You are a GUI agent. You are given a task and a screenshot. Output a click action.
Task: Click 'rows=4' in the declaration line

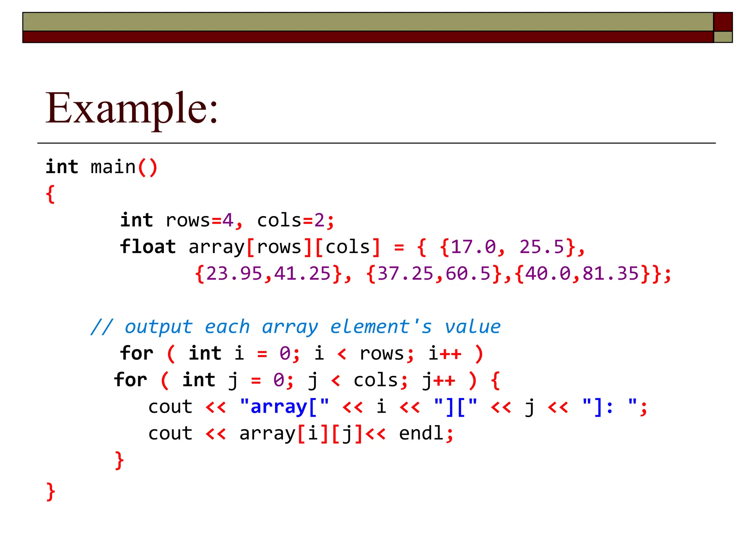[x=200, y=220]
